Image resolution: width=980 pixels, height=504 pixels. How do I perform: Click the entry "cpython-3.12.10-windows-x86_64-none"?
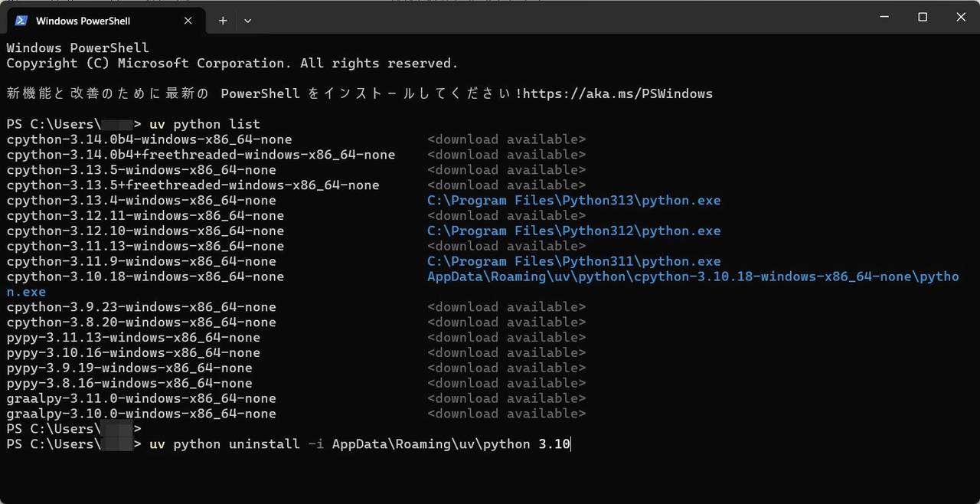145,231
